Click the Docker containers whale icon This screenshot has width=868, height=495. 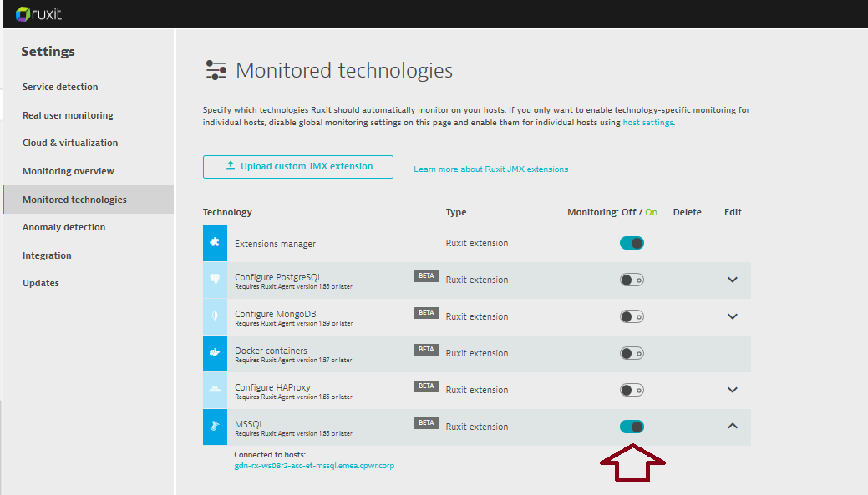215,353
